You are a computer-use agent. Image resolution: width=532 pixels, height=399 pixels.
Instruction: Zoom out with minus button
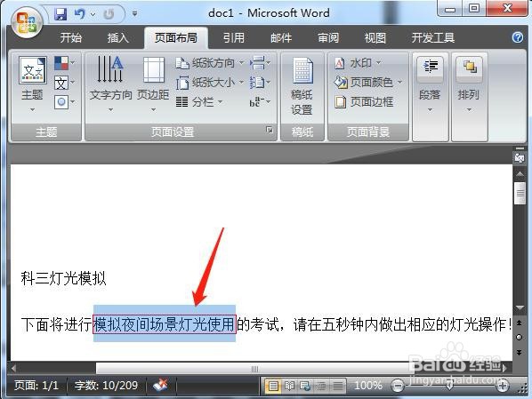coord(398,386)
